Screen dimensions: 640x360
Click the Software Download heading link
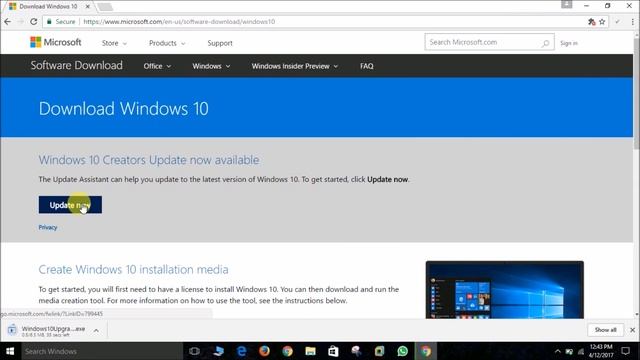(x=76, y=65)
